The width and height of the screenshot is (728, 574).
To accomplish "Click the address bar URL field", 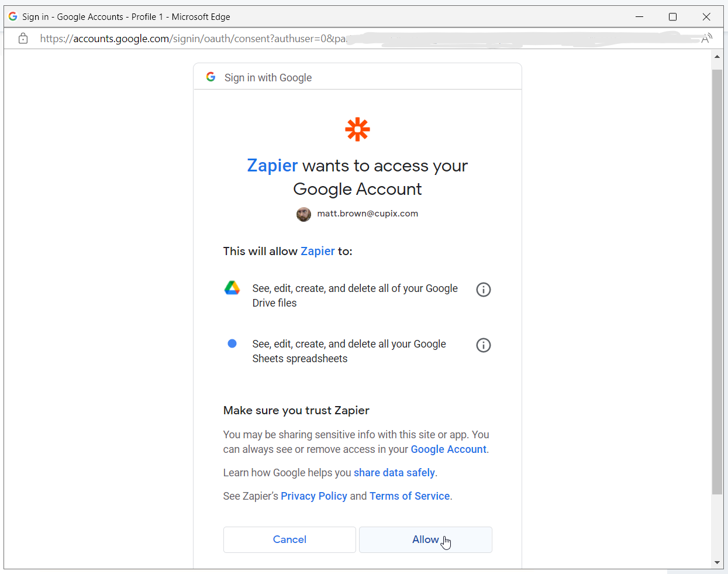I will (x=363, y=39).
